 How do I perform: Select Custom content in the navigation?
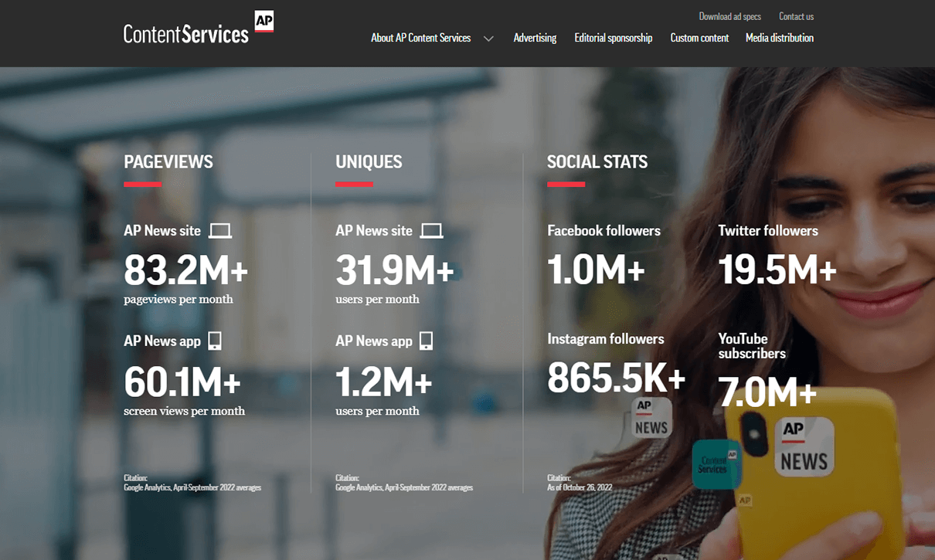pos(699,38)
